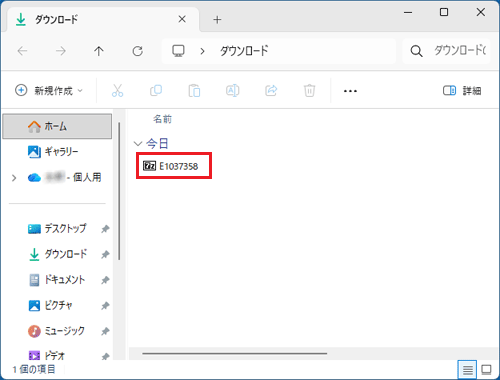Open デスクトップ quick access folder

tap(57, 229)
